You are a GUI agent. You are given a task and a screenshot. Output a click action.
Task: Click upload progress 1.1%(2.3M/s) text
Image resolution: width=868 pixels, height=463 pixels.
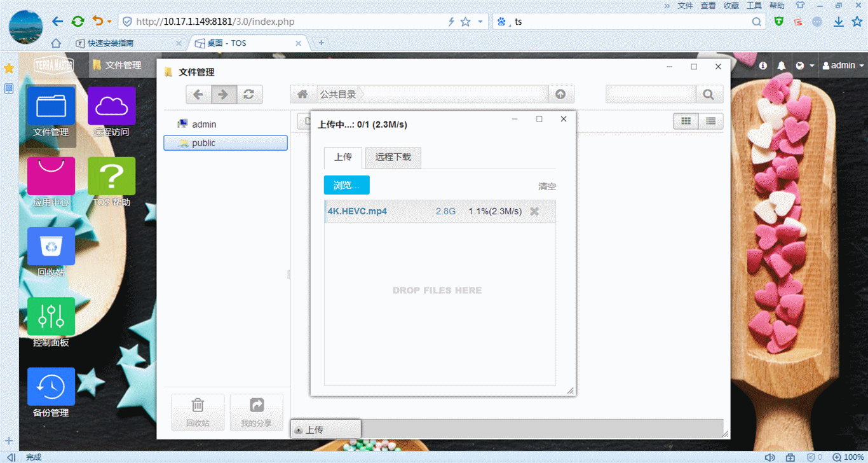(495, 211)
